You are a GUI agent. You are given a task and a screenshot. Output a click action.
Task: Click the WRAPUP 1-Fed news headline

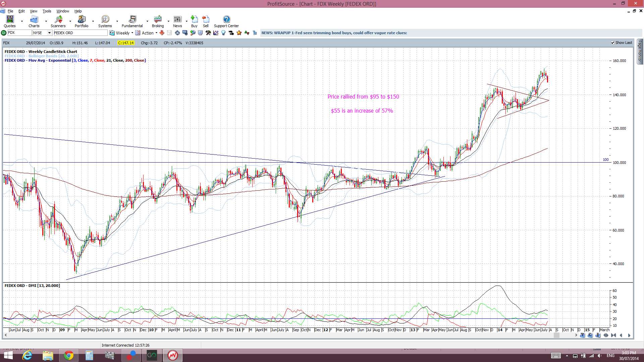point(334,33)
